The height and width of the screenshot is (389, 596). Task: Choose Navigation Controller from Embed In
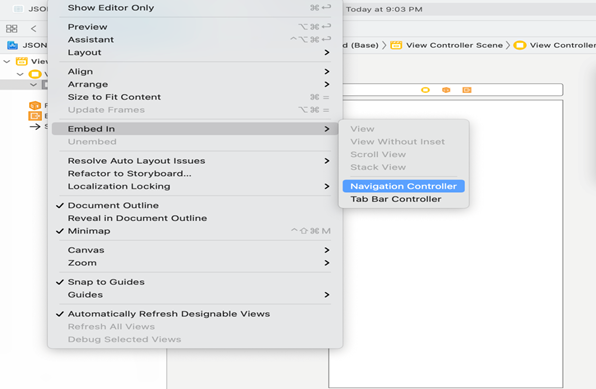point(404,186)
